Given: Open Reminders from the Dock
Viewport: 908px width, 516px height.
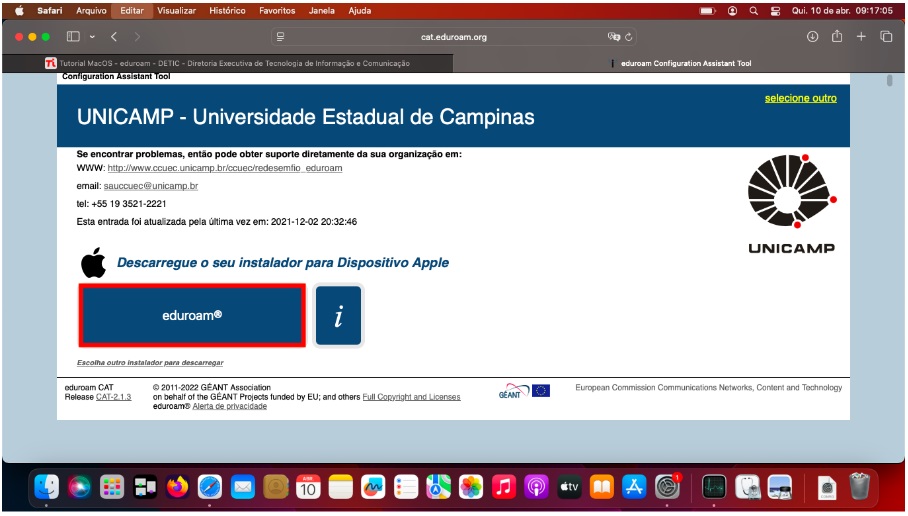Looking at the screenshot, I should [x=406, y=487].
